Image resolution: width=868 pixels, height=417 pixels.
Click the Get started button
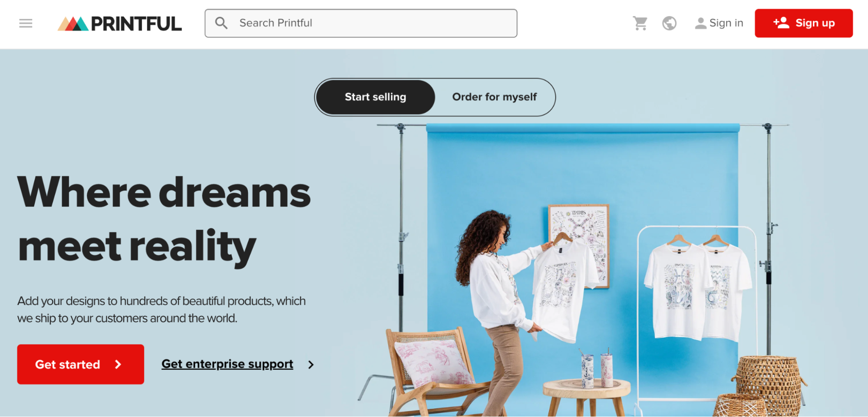point(81,364)
